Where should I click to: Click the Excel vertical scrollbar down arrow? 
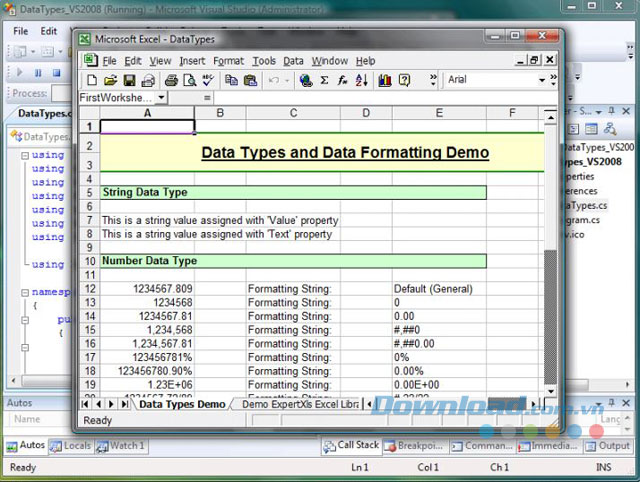point(551,391)
